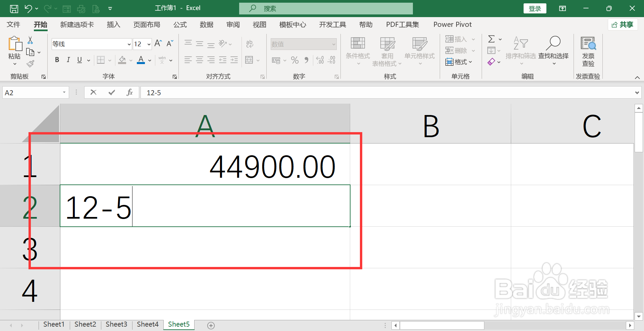
Task: Open Format as Table gallery
Action: click(387, 52)
